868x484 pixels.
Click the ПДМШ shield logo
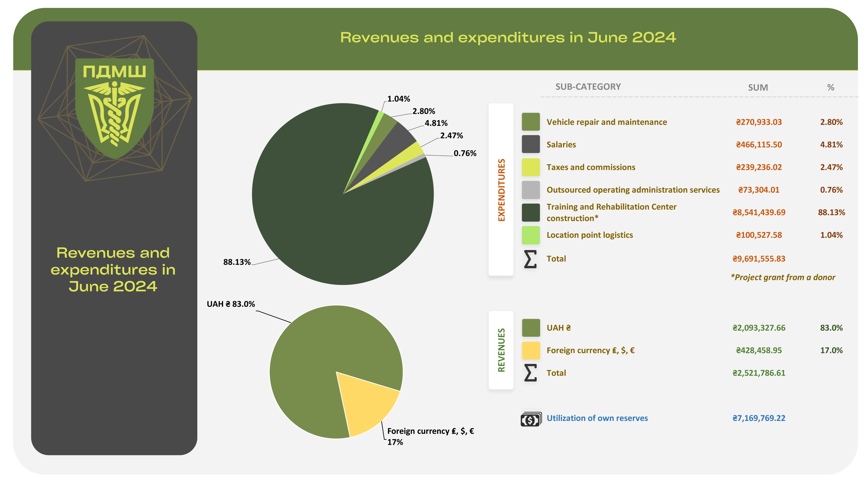(x=115, y=108)
